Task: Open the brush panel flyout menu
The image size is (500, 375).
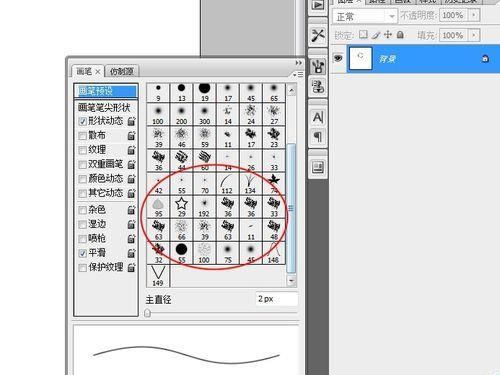Action: coord(298,75)
